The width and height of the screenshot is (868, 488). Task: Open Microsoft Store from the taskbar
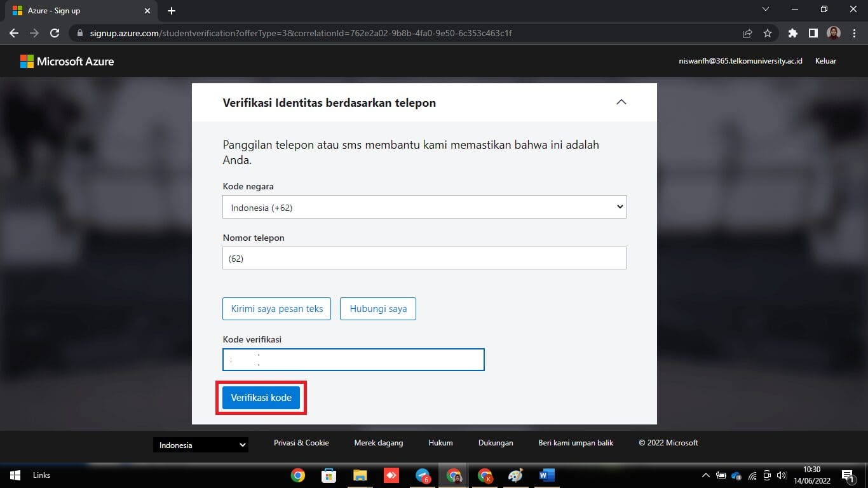(x=329, y=475)
